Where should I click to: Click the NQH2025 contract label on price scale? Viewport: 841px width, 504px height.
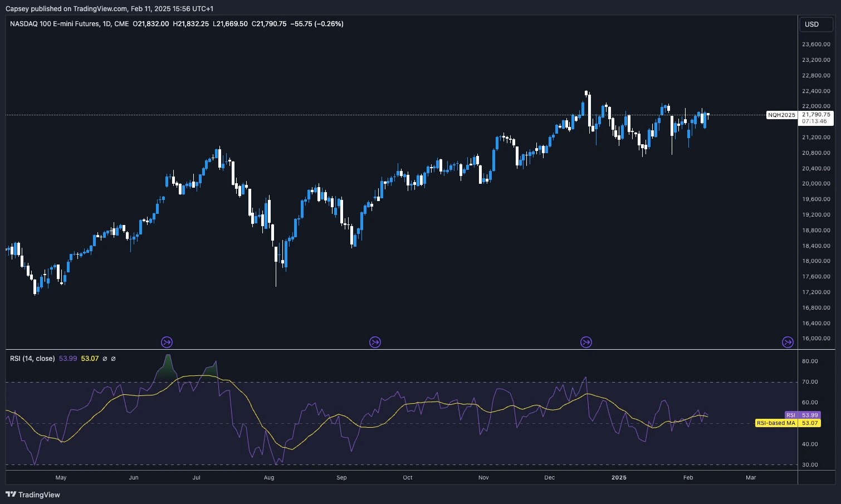781,115
